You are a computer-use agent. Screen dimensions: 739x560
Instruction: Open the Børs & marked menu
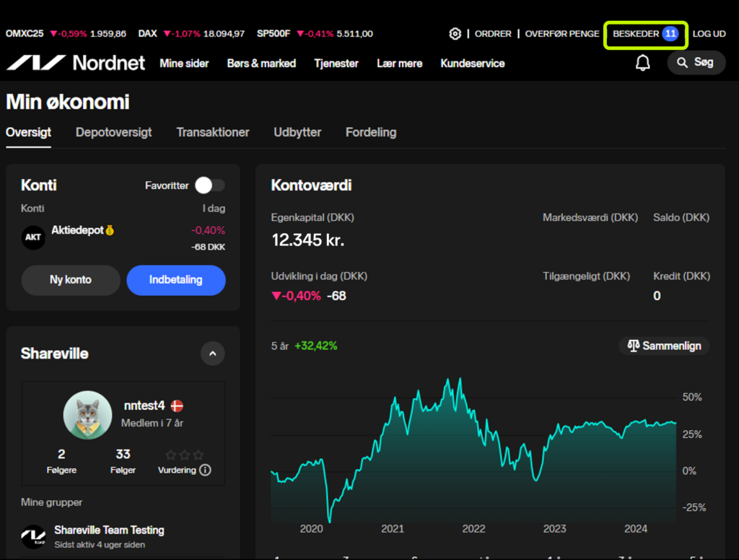coord(261,64)
